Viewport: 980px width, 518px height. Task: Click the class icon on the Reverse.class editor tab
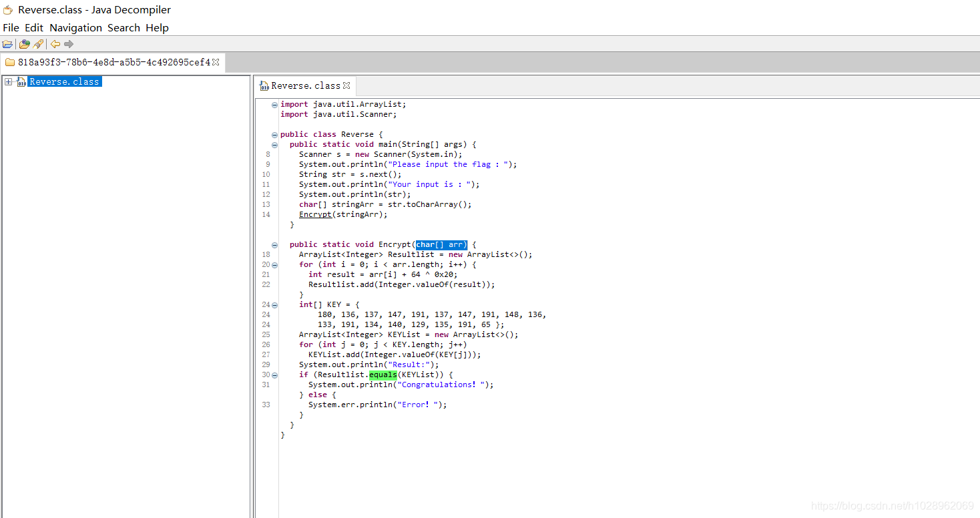click(x=264, y=85)
